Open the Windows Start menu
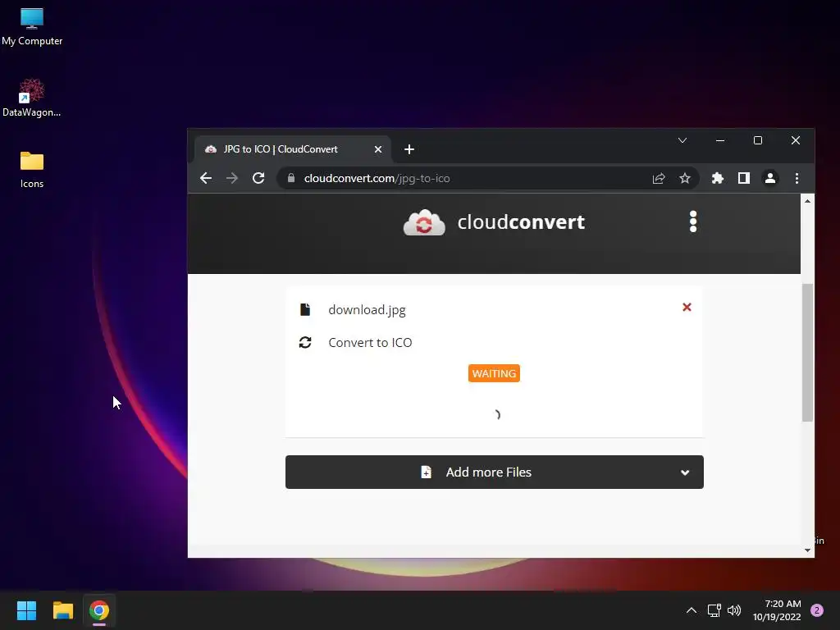The image size is (840, 630). [x=26, y=610]
